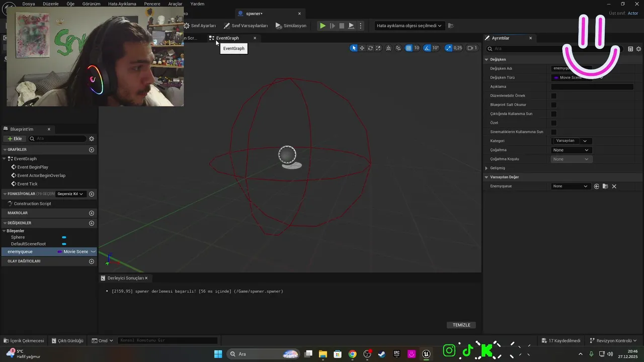Image resolution: width=644 pixels, height=362 pixels.
Task: Select Construction Script function
Action: (x=32, y=204)
